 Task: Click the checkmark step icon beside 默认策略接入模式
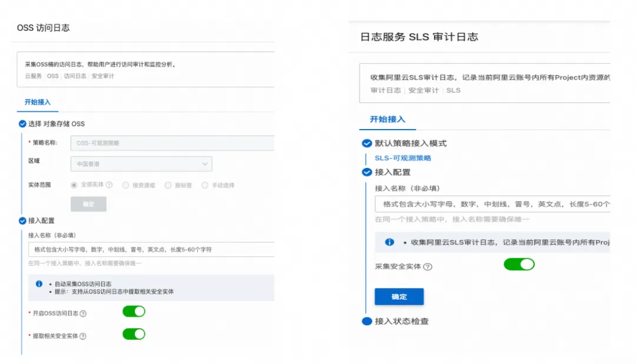[x=367, y=143]
